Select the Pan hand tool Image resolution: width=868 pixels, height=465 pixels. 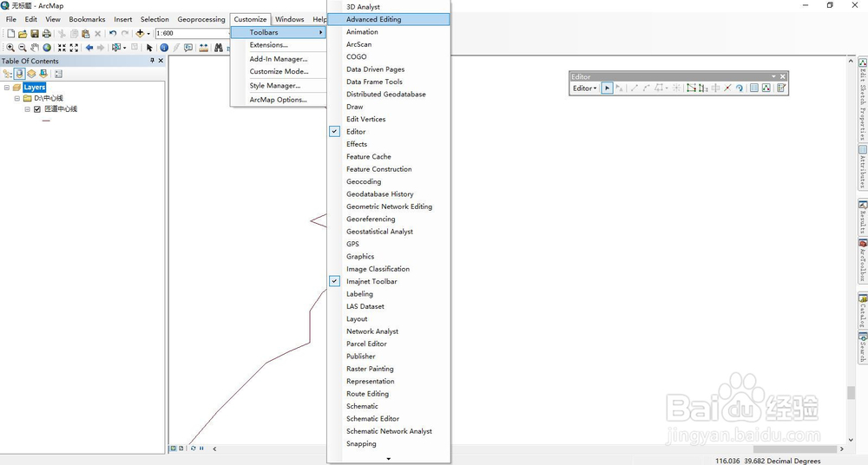[x=35, y=48]
